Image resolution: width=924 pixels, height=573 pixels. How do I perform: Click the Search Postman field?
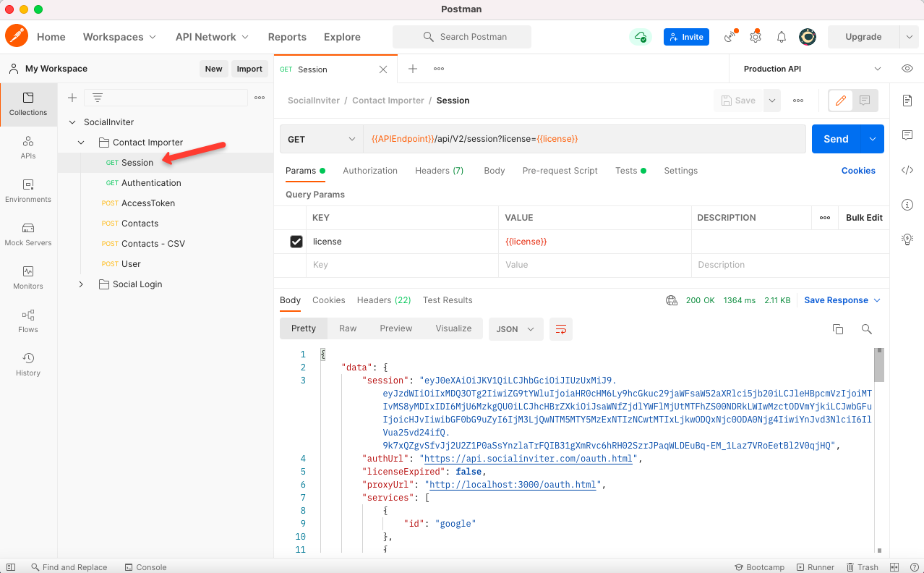pos(462,37)
